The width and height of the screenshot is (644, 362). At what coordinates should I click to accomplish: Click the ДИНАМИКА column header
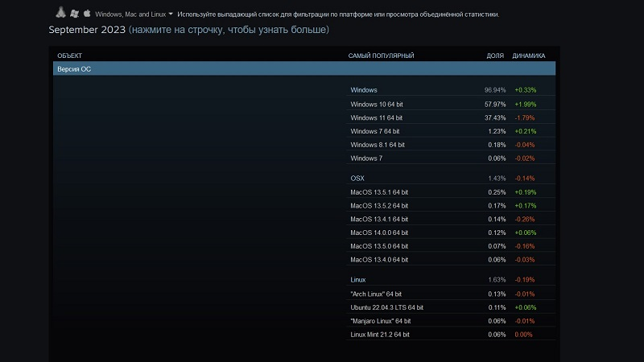click(x=528, y=56)
